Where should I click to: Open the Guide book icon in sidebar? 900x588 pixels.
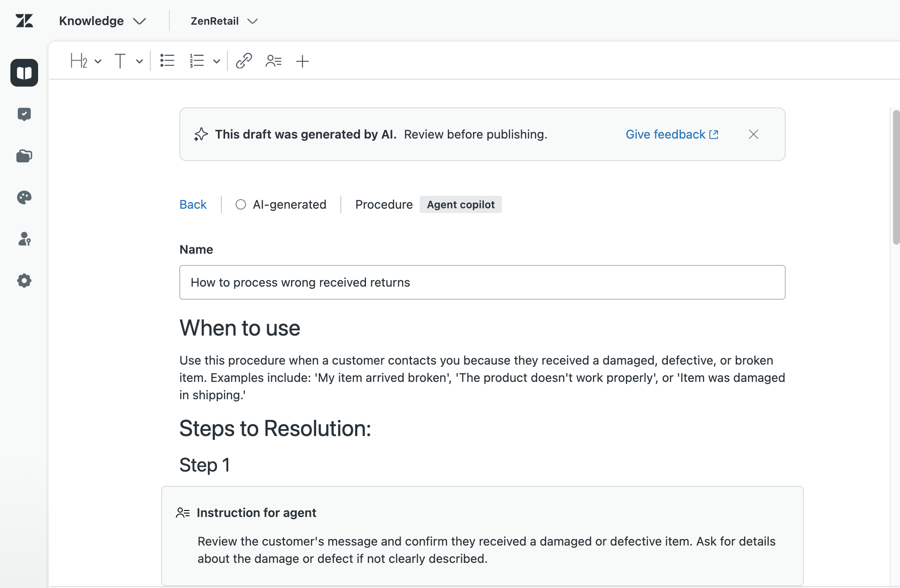[24, 73]
